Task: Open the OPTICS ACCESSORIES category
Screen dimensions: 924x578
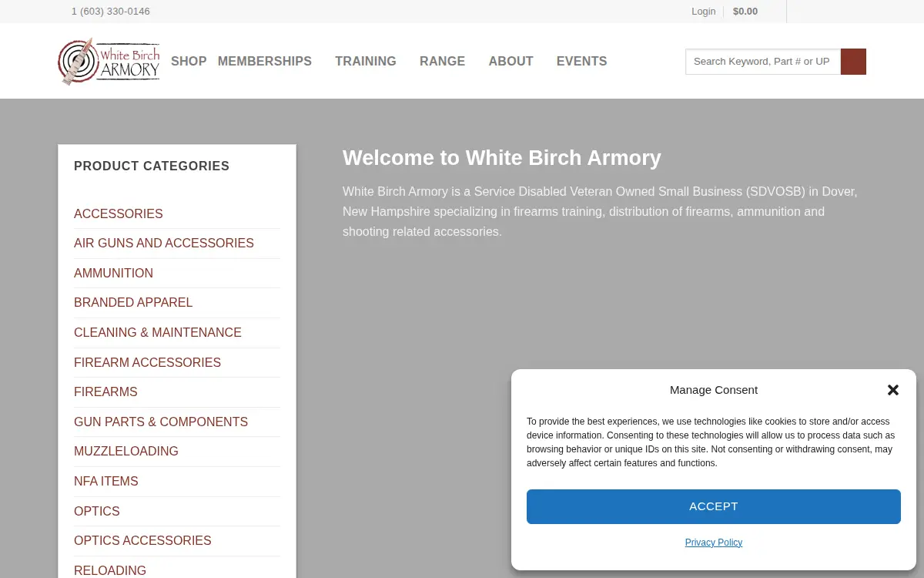Action: (x=142, y=540)
